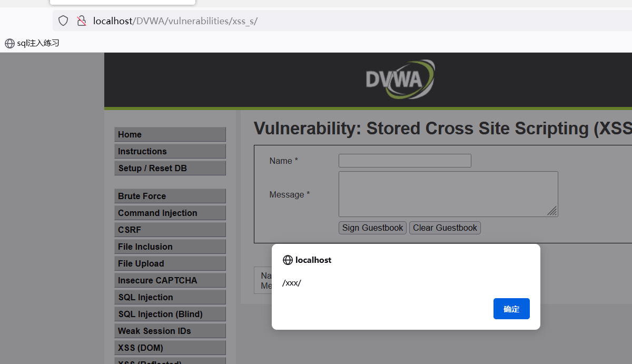
Task: Click the Name input field
Action: [x=405, y=161]
